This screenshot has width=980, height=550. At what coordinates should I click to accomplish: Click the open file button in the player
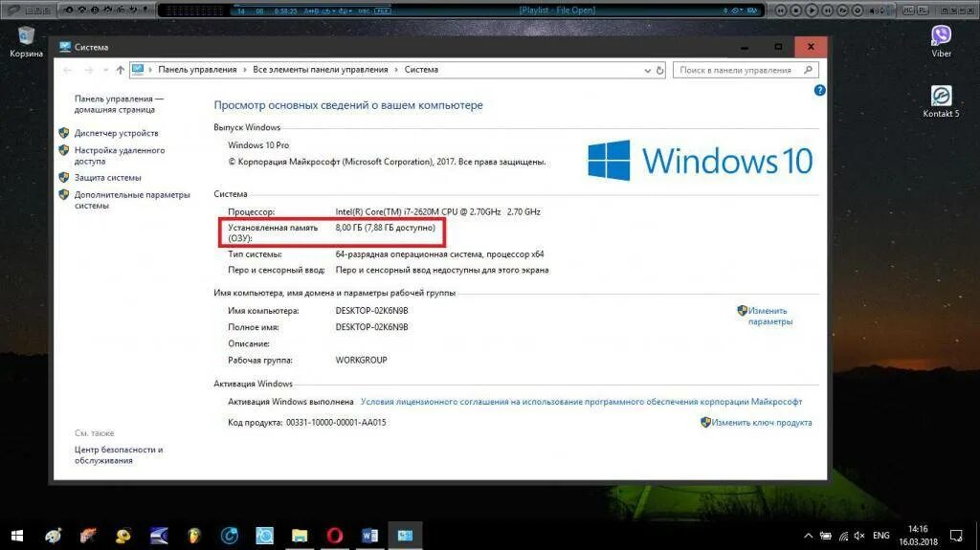point(842,11)
